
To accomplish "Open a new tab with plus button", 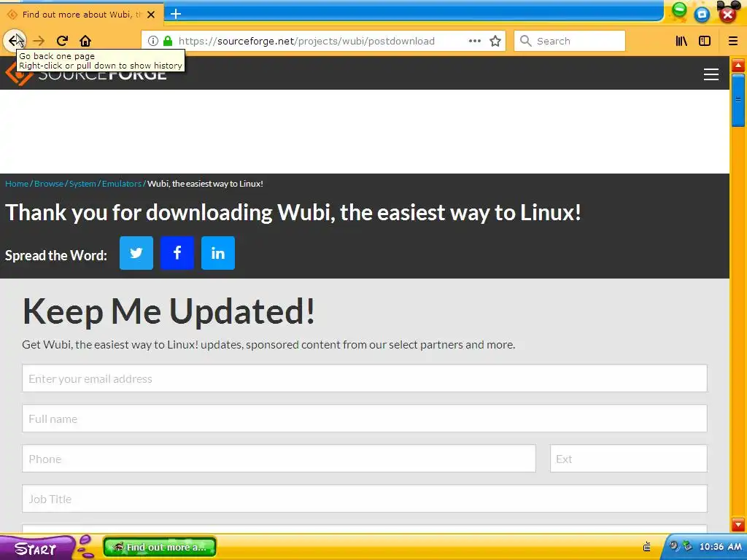I will coord(176,14).
